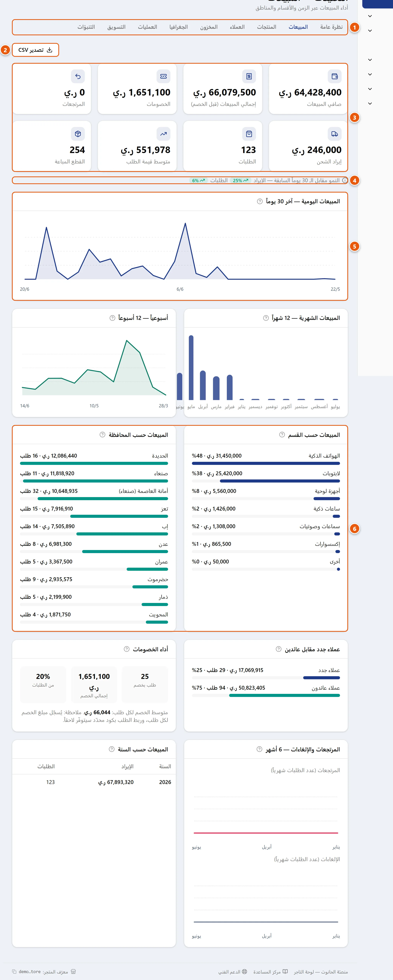Open the التنبؤات tab
393x980 pixels.
86,27
